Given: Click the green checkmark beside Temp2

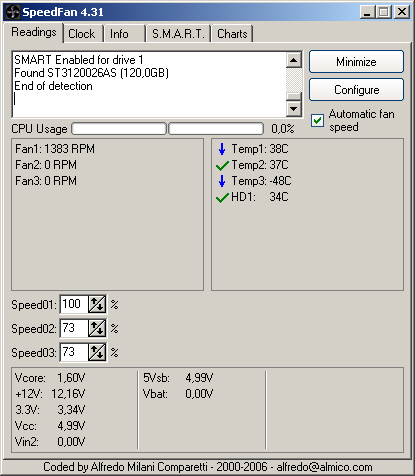Looking at the screenshot, I should click(x=222, y=165).
